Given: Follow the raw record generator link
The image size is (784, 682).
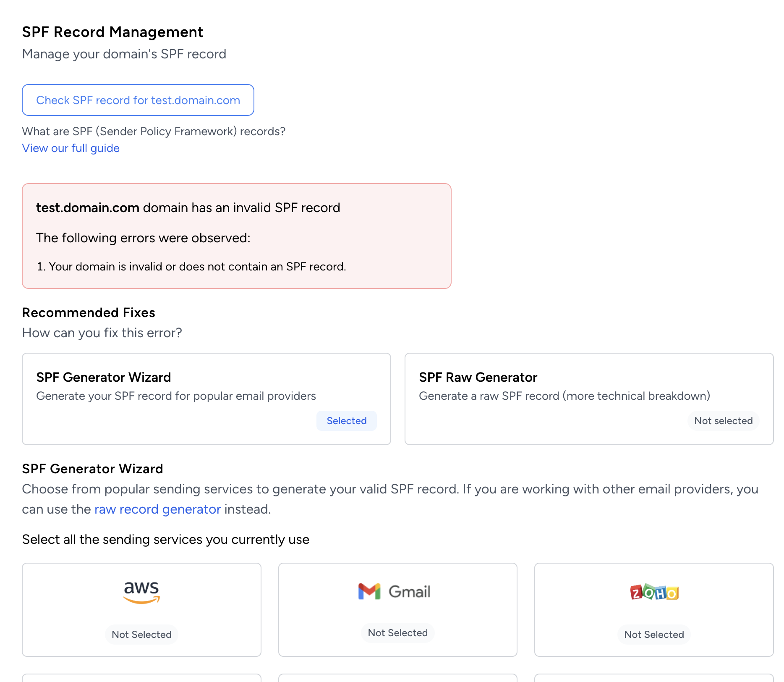Looking at the screenshot, I should (157, 509).
